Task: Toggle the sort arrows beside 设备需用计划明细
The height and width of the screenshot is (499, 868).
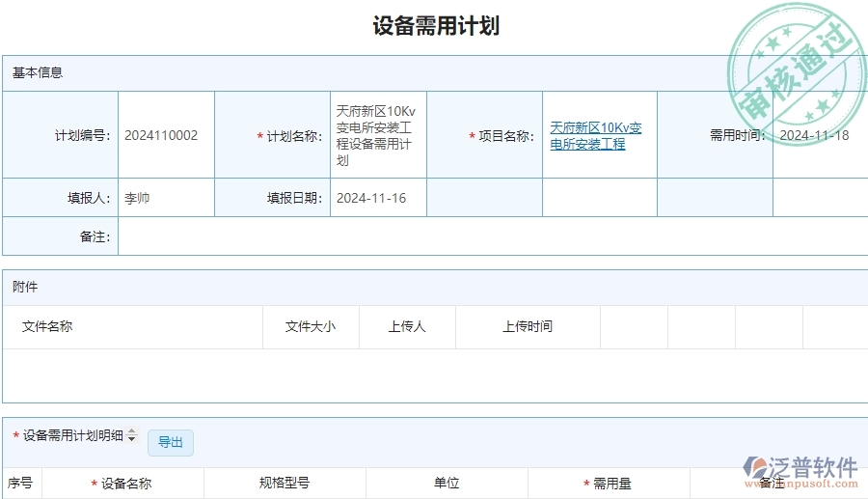Action: (x=132, y=434)
